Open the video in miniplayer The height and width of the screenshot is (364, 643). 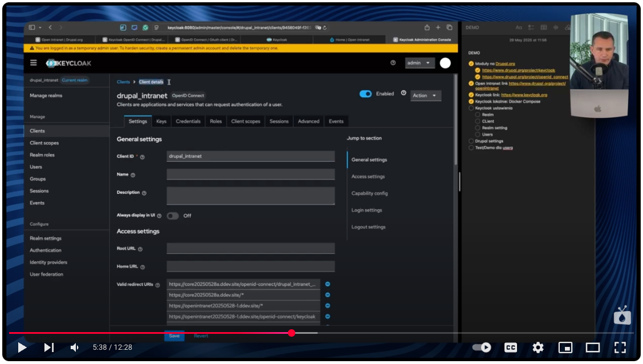565,347
